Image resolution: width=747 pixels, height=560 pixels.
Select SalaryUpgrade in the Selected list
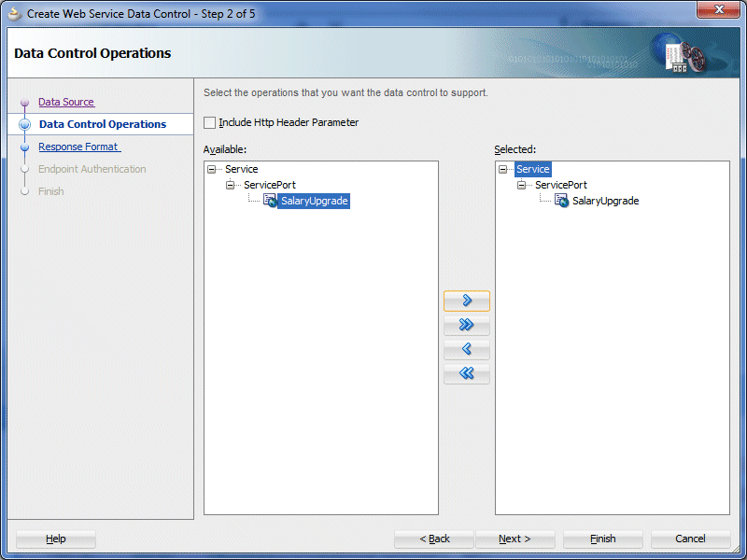(x=605, y=201)
